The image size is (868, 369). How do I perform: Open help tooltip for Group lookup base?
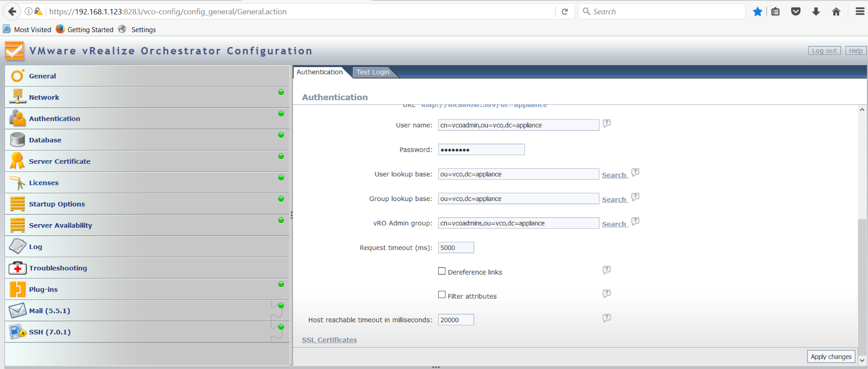[x=635, y=197]
